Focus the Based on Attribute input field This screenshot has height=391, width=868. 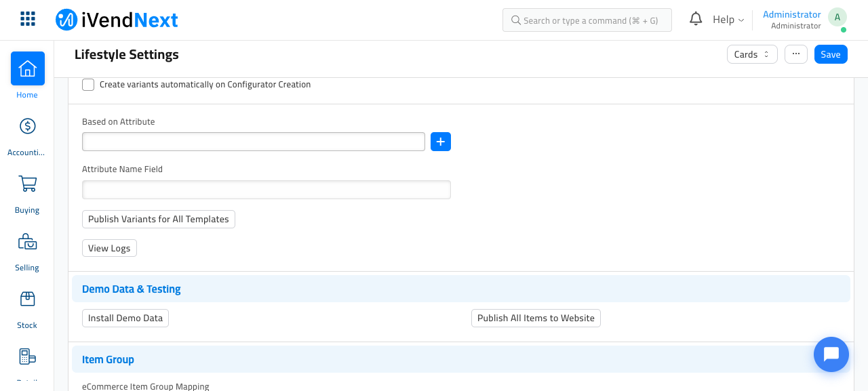pos(254,142)
